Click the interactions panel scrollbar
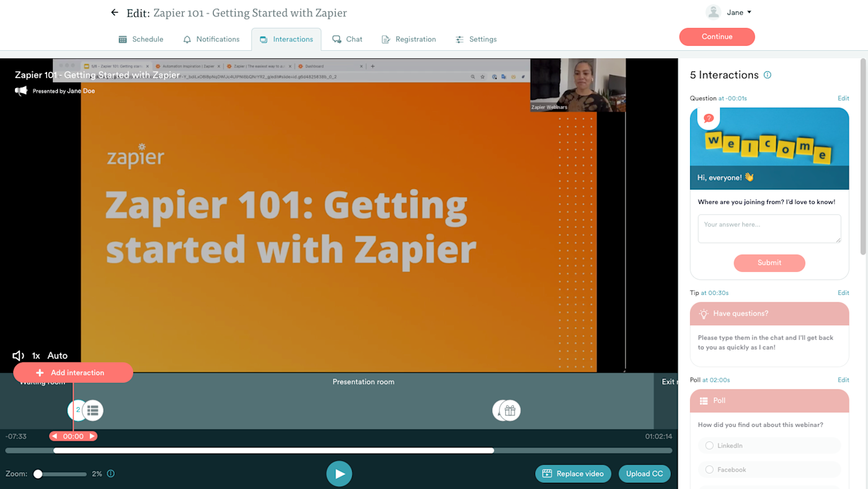 [863, 156]
